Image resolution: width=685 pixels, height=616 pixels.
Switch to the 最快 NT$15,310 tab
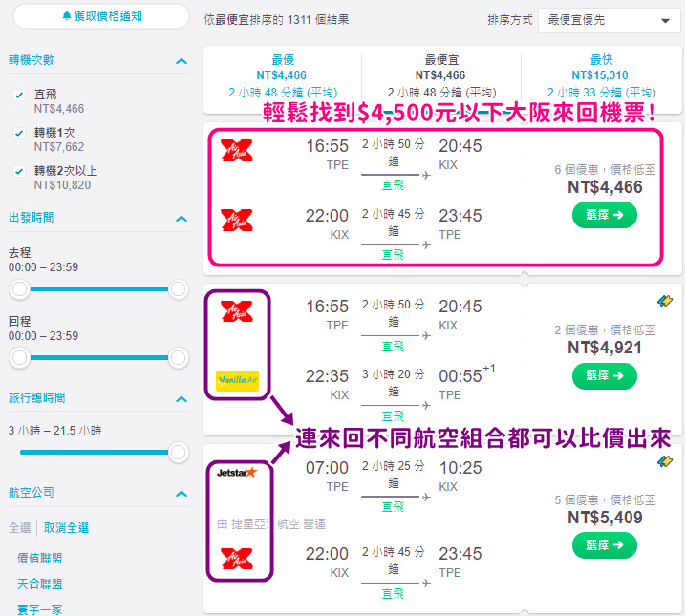click(602, 75)
